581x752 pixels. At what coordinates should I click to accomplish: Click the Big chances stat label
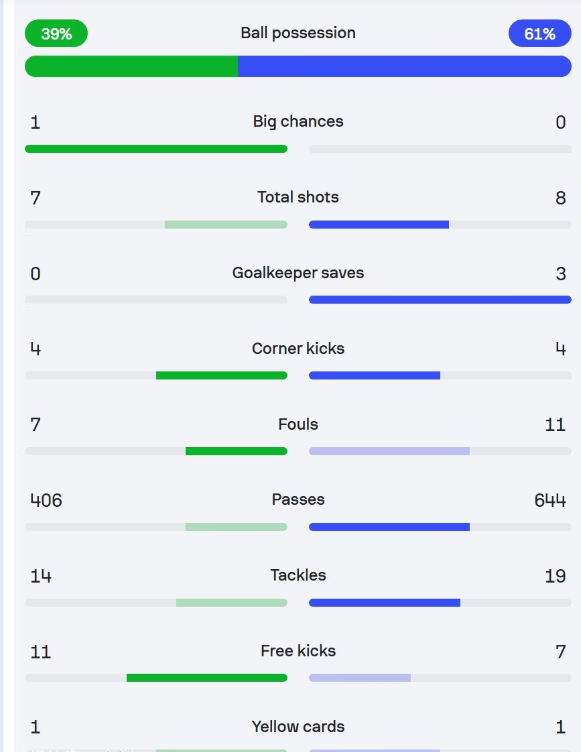pos(298,121)
